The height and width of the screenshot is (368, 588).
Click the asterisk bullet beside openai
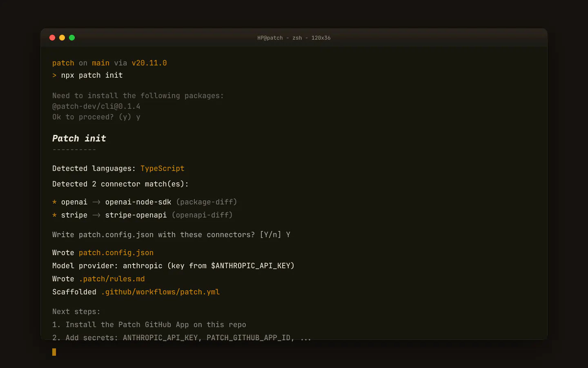pyautogui.click(x=54, y=202)
